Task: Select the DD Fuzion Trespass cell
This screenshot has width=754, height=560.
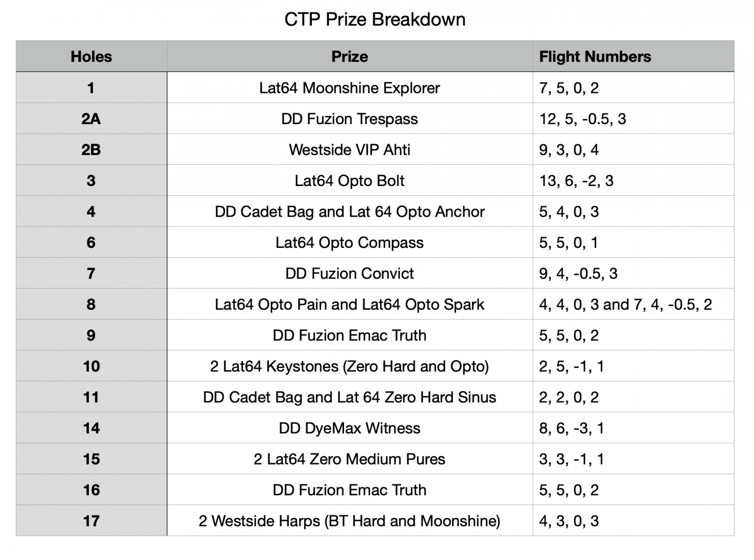Action: coord(350,119)
